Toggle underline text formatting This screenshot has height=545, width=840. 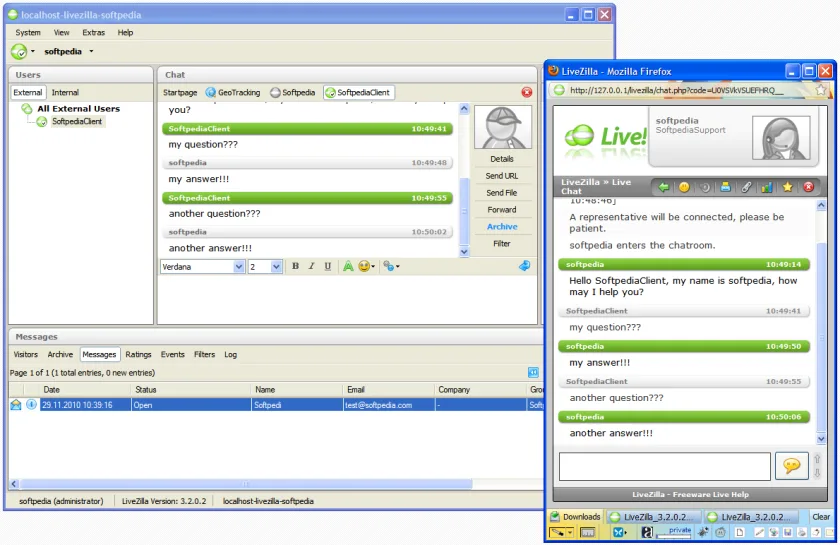tap(327, 266)
